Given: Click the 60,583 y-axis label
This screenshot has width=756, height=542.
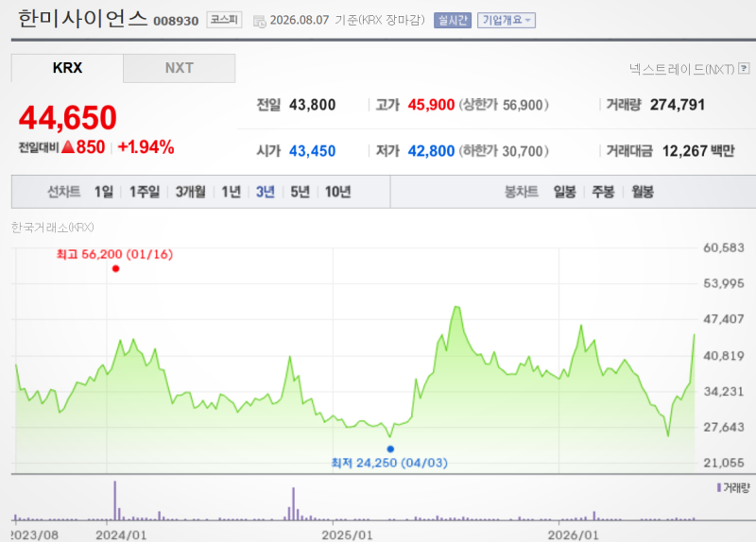Looking at the screenshot, I should click(724, 247).
